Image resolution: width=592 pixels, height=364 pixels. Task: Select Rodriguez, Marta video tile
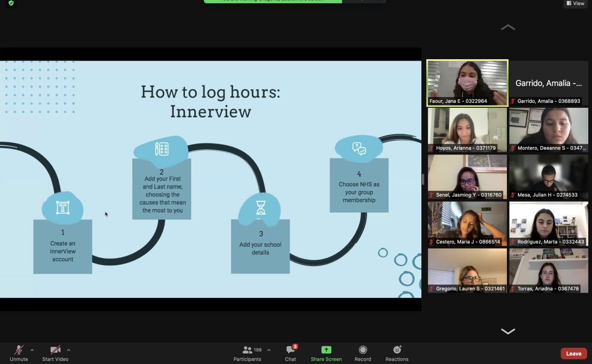[549, 224]
